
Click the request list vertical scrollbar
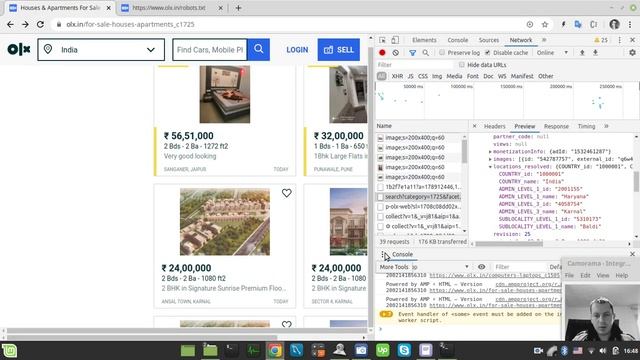click(464, 151)
